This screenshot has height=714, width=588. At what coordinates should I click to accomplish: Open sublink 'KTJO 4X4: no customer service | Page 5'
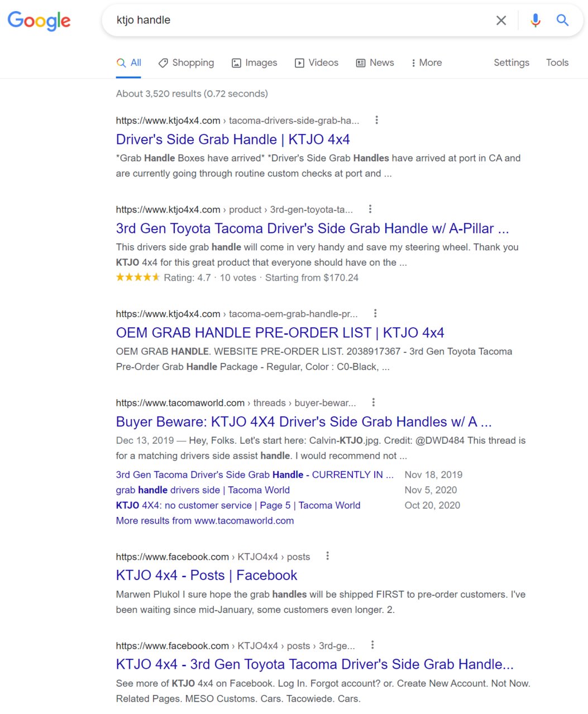pos(238,505)
